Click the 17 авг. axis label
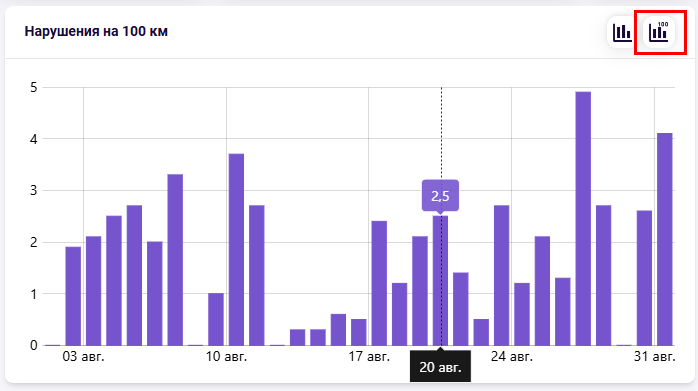Image resolution: width=698 pixels, height=391 pixels. [369, 357]
